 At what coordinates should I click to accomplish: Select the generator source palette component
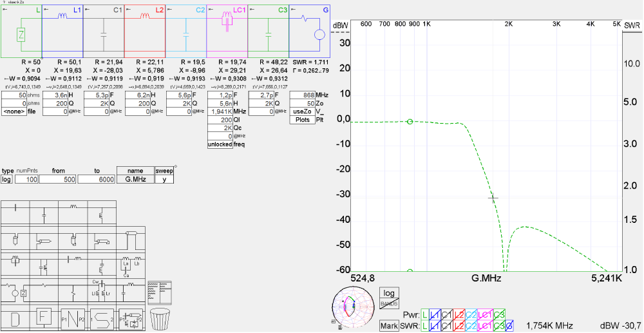(15, 292)
